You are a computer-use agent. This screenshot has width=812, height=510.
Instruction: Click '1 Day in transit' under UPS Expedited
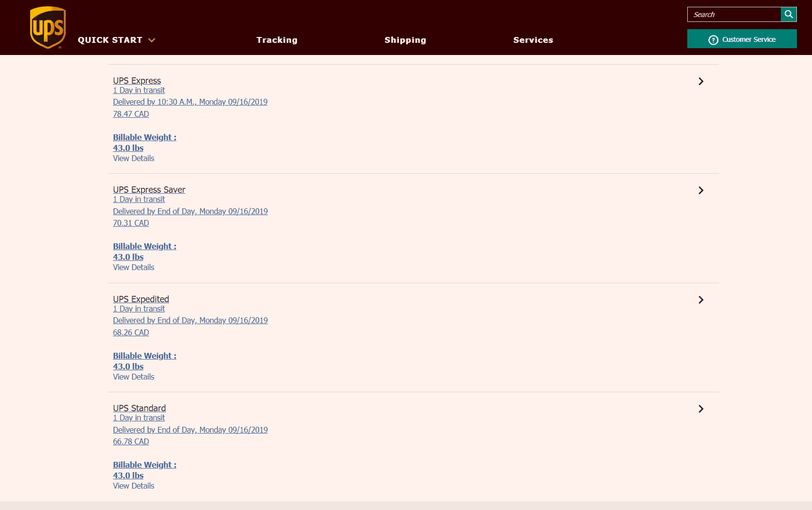click(139, 309)
